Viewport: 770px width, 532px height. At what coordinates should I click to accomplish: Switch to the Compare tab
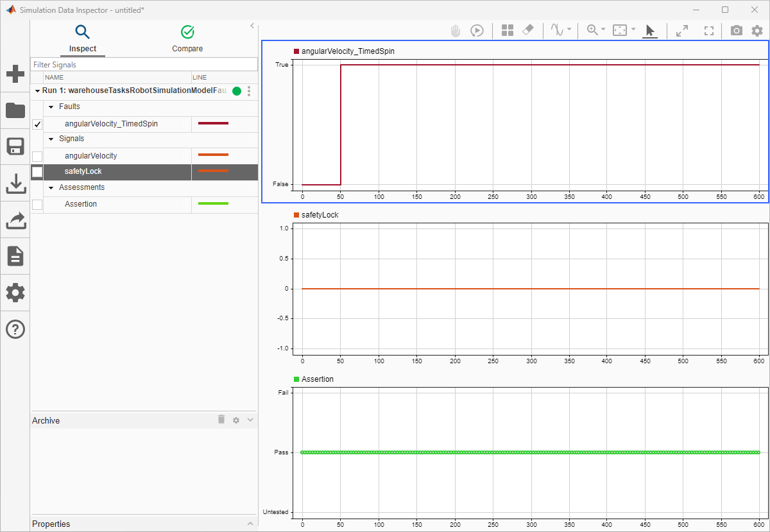coord(187,39)
